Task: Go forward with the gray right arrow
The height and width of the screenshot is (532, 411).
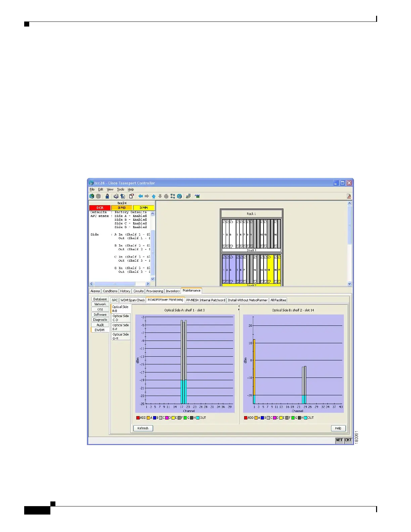Action: pos(147,196)
